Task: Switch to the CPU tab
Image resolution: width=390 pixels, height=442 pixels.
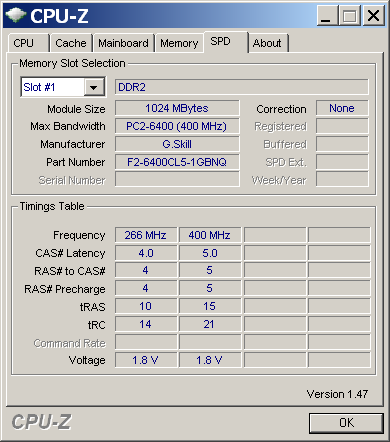Action: (x=28, y=43)
